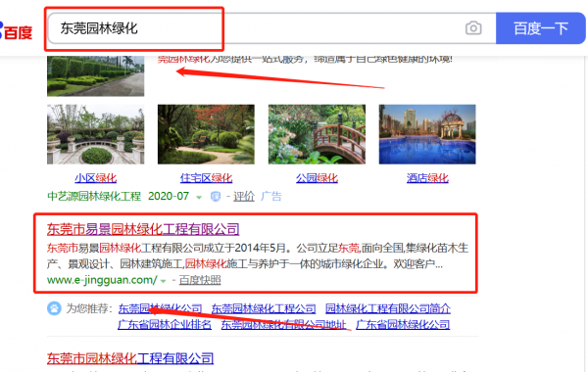Open the 百度快照 cached page link
The height and width of the screenshot is (372, 588).
click(x=200, y=280)
